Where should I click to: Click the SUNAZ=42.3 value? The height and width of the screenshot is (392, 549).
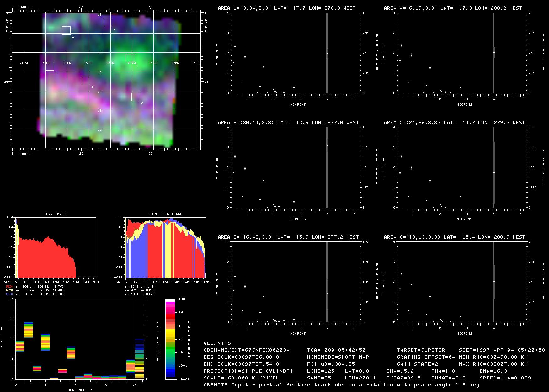pyautogui.click(x=448, y=378)
